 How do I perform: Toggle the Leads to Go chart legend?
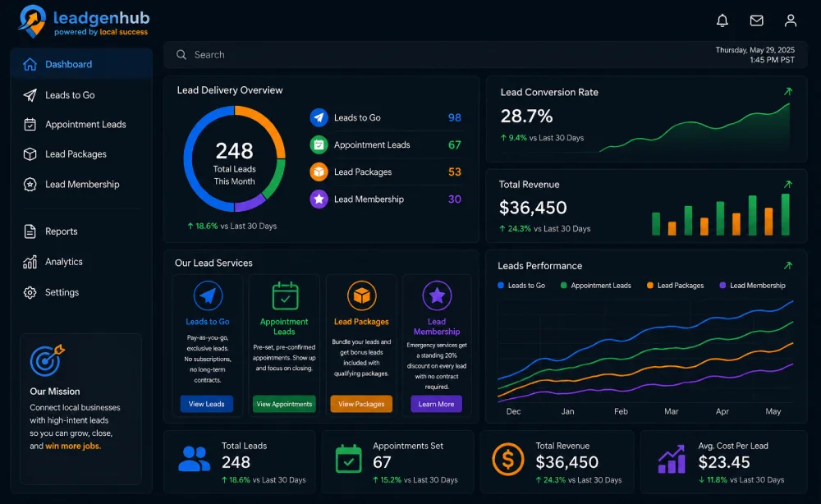(x=521, y=285)
